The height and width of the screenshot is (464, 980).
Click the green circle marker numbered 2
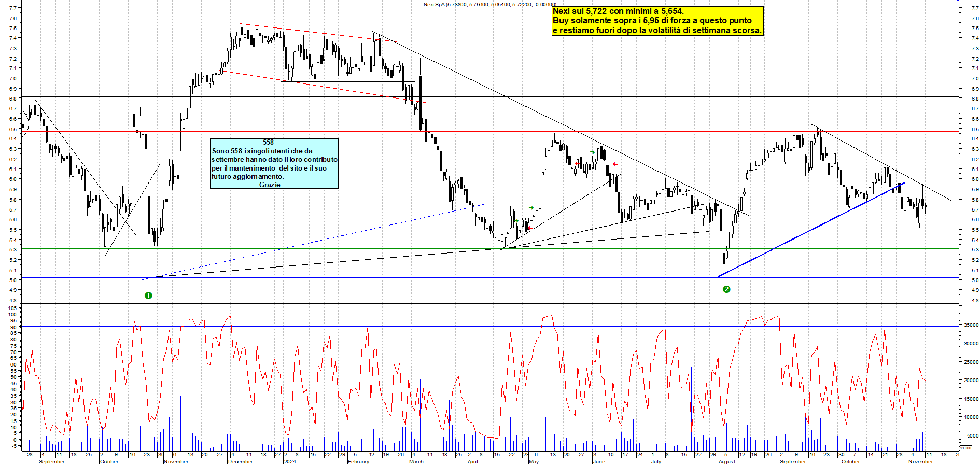(726, 289)
